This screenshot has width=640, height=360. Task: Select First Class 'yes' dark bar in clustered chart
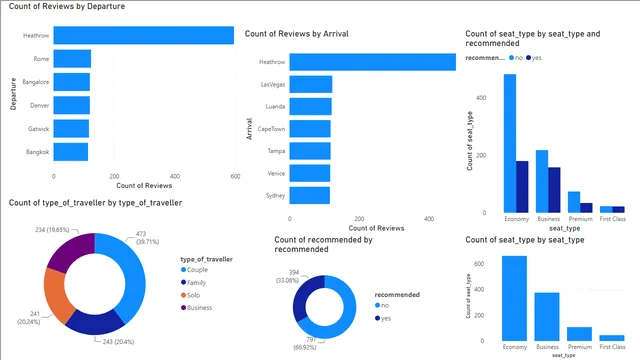(x=618, y=209)
